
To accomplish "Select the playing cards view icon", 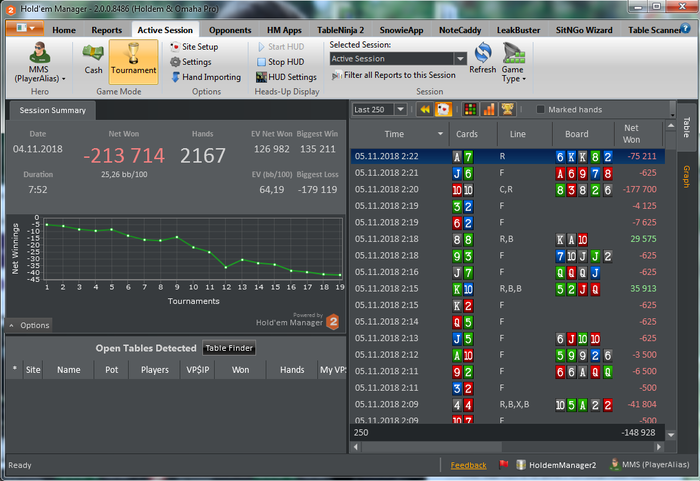I will pos(443,109).
